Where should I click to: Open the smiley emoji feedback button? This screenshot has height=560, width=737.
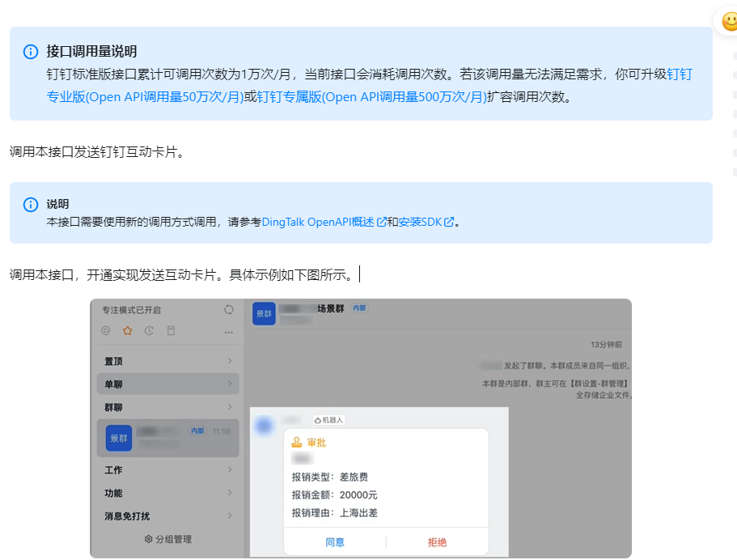click(730, 22)
